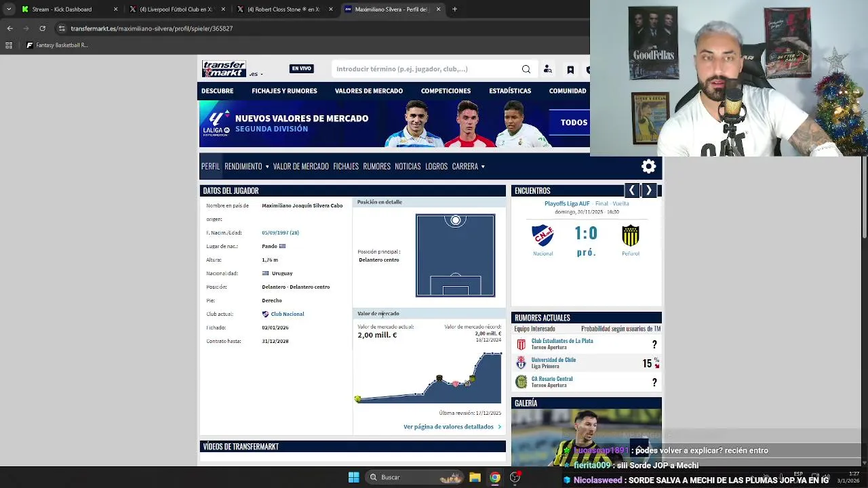Viewport: 868px width, 488px height.
Task: Click the Transfermarkt logo
Action: [224, 69]
